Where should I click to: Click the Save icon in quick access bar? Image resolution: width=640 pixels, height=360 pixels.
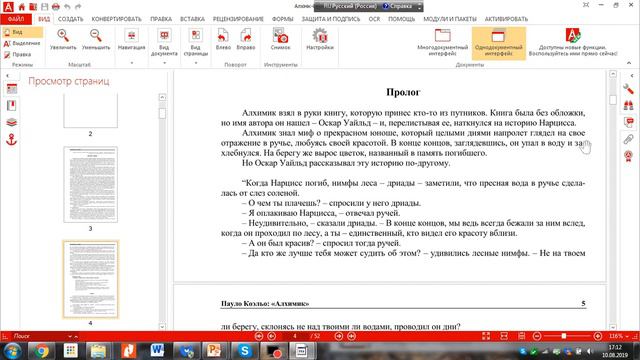[x=44, y=6]
